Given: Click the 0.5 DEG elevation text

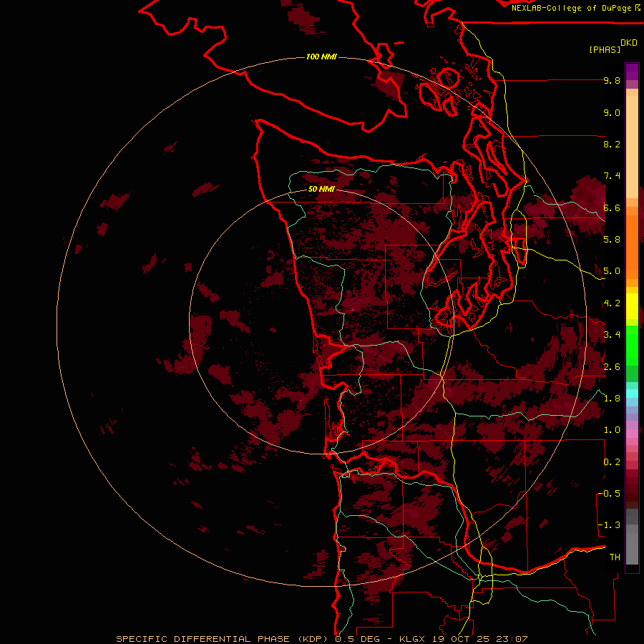Looking at the screenshot, I should click(x=357, y=639).
